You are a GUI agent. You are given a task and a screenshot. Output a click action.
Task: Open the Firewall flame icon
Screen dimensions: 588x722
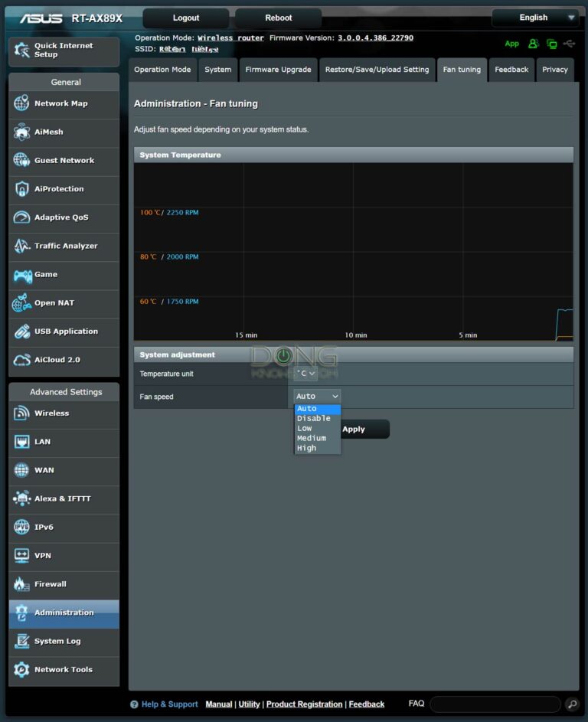pos(21,584)
